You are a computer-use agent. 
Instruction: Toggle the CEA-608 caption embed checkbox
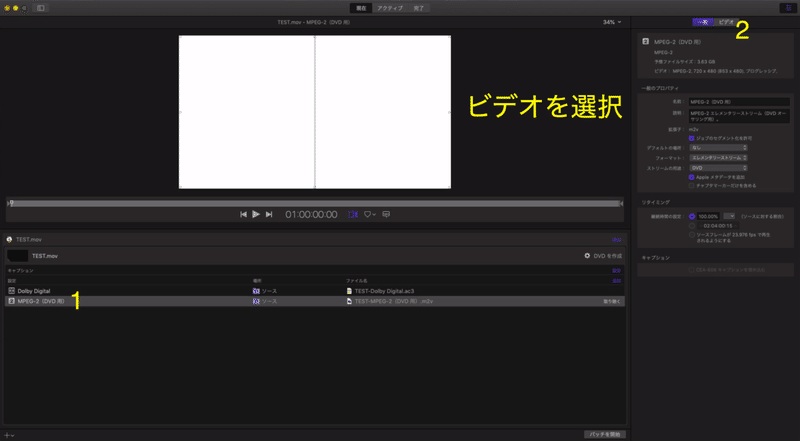tap(692, 270)
